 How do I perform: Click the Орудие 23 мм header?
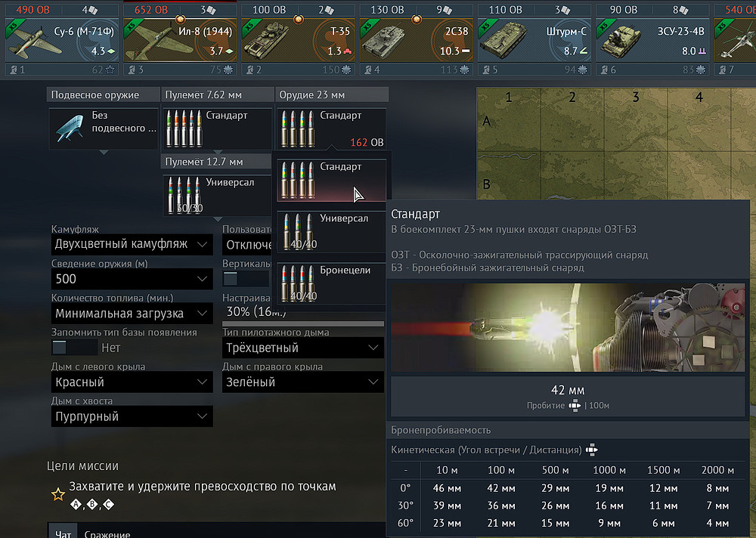[x=332, y=94]
